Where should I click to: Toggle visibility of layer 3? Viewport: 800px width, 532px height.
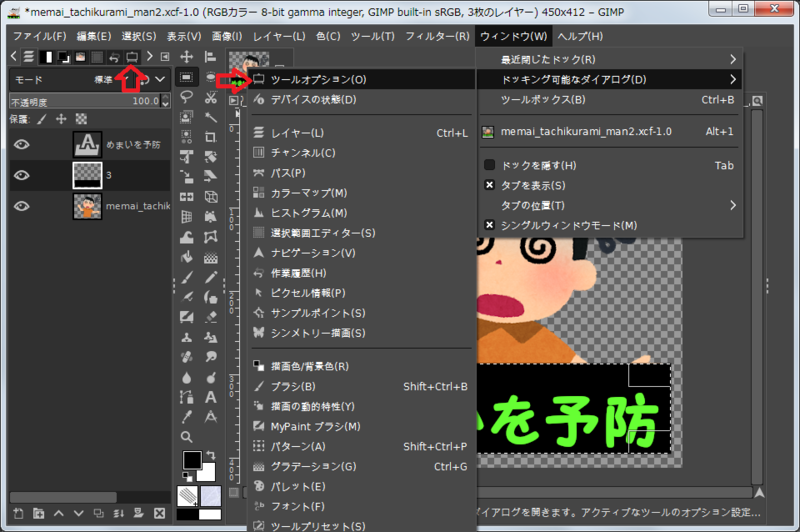click(21, 175)
